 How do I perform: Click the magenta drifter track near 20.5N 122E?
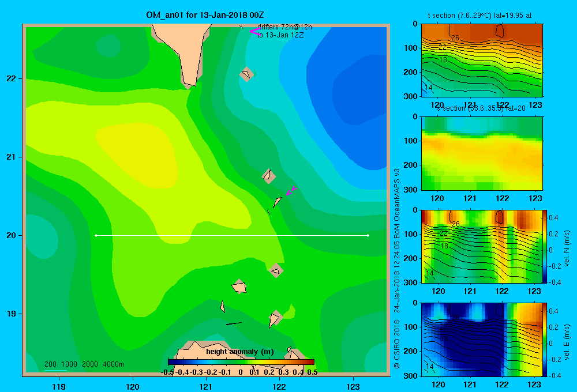pos(291,190)
